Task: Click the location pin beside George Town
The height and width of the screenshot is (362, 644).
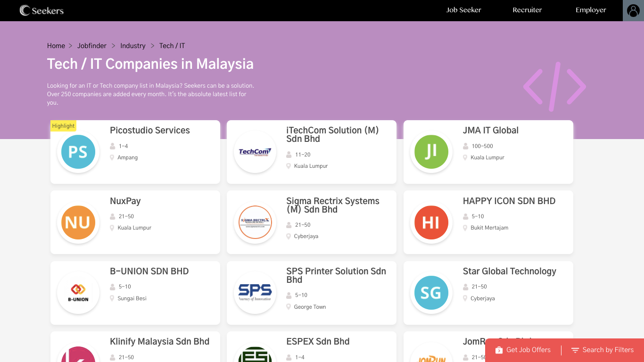Action: (x=289, y=307)
